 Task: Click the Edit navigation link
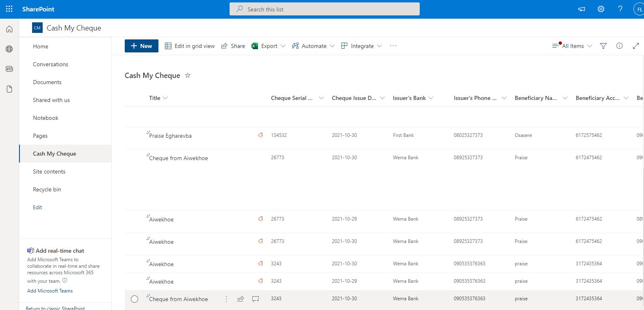37,207
